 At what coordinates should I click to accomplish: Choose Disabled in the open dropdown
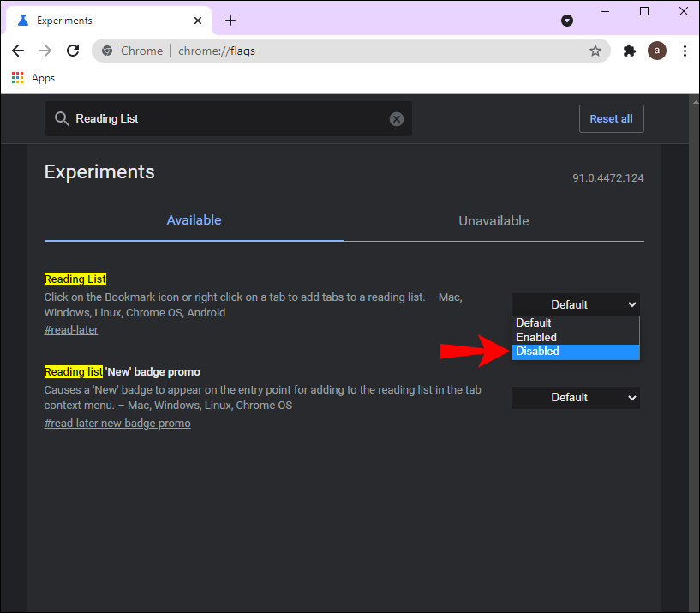[576, 352]
